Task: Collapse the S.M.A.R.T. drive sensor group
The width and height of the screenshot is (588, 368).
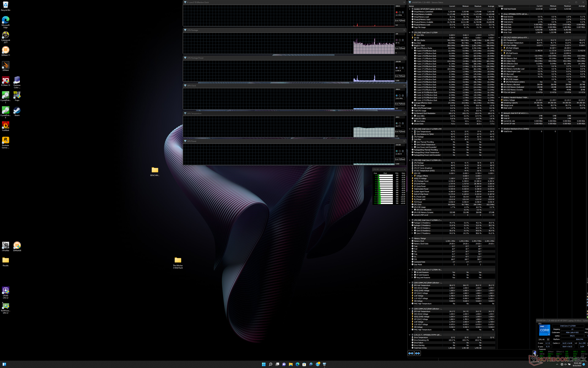Action: coord(410,335)
